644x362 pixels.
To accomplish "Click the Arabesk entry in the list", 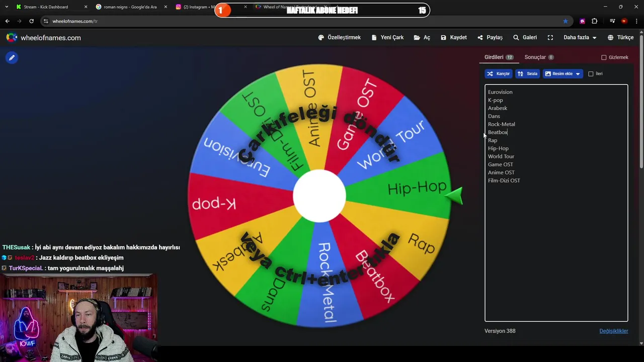I will (498, 108).
